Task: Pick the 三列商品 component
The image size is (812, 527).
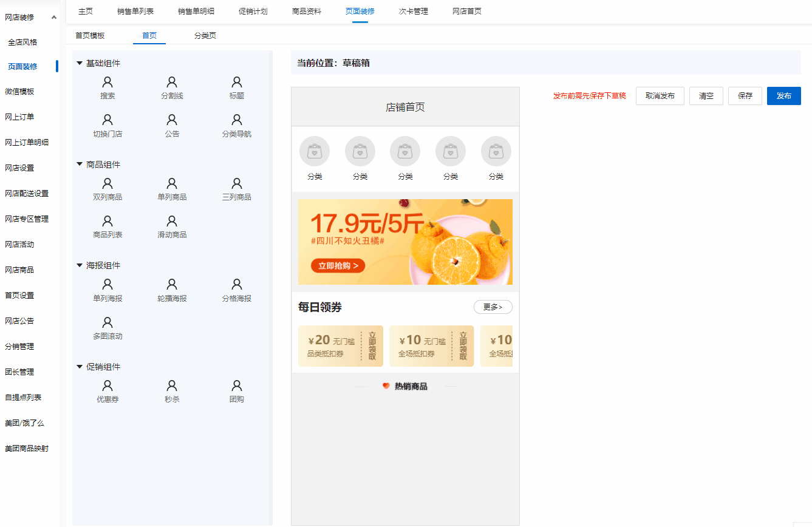Action: click(x=237, y=189)
